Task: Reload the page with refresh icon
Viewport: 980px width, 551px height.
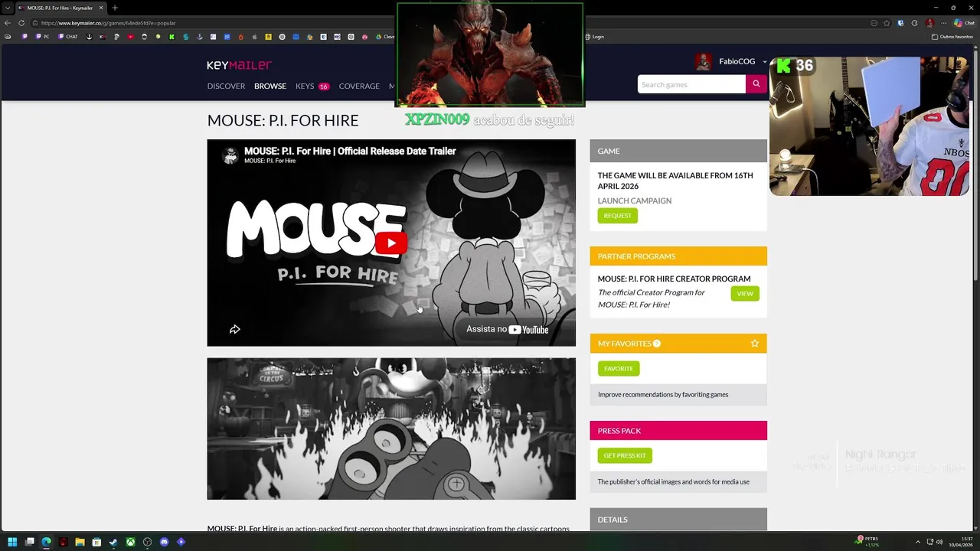Action: (x=21, y=23)
